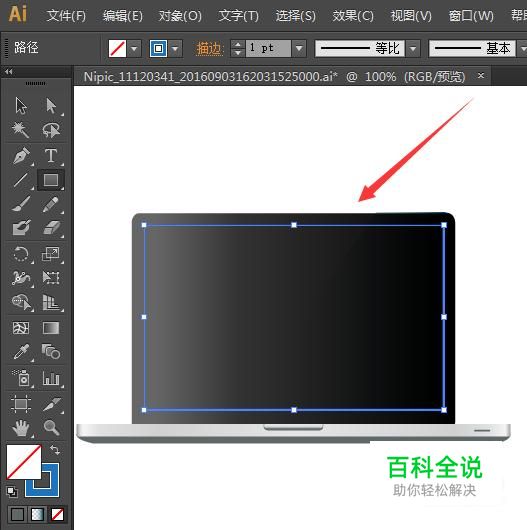The width and height of the screenshot is (527, 530).
Task: Set paint mode to Color
Action: coord(17,515)
